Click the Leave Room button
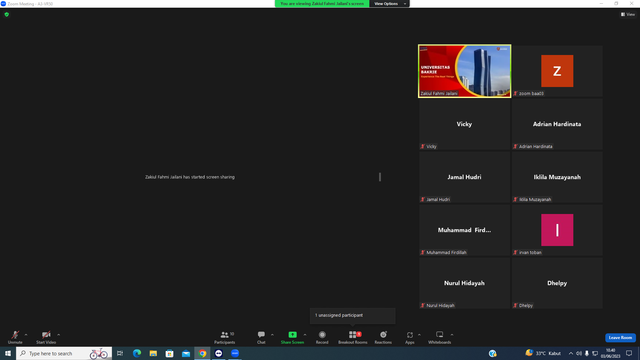640x360 pixels. [620, 338]
